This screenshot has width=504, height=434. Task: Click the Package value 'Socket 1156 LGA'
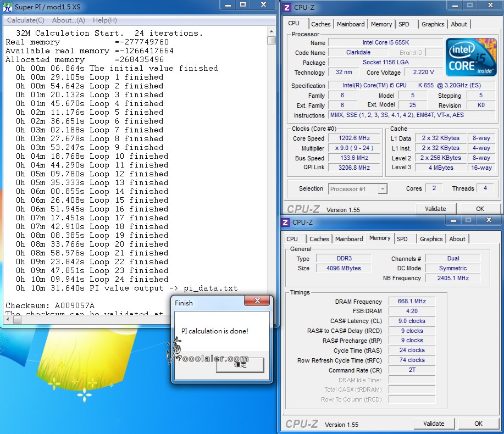[x=386, y=62]
